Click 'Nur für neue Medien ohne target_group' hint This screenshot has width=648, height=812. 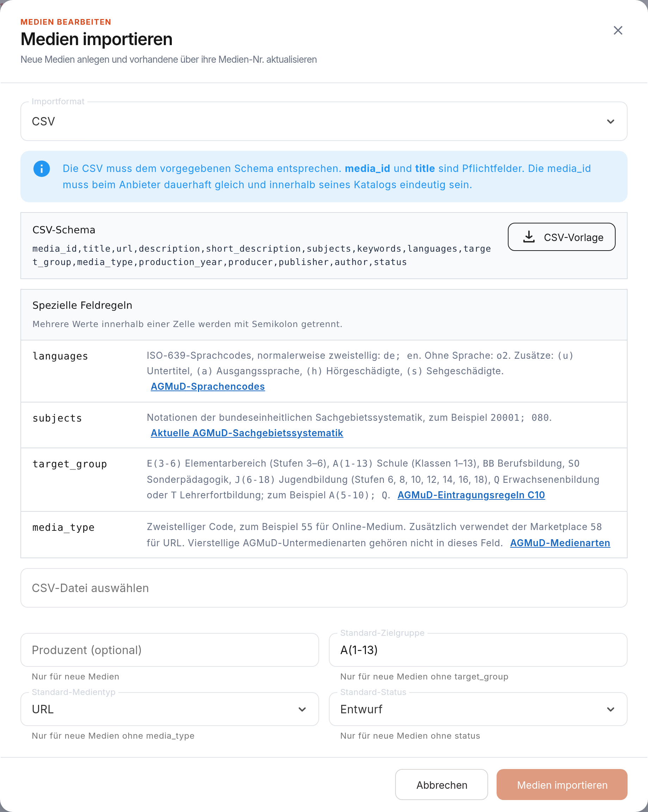[x=424, y=676]
